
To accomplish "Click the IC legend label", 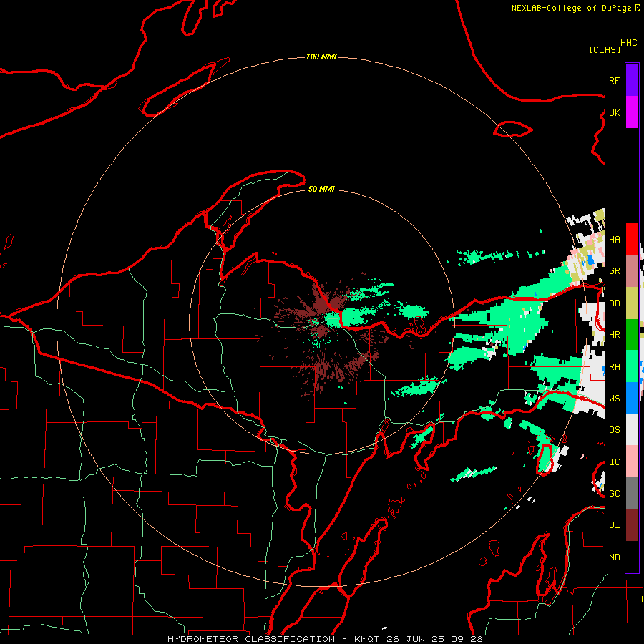I will point(614,462).
